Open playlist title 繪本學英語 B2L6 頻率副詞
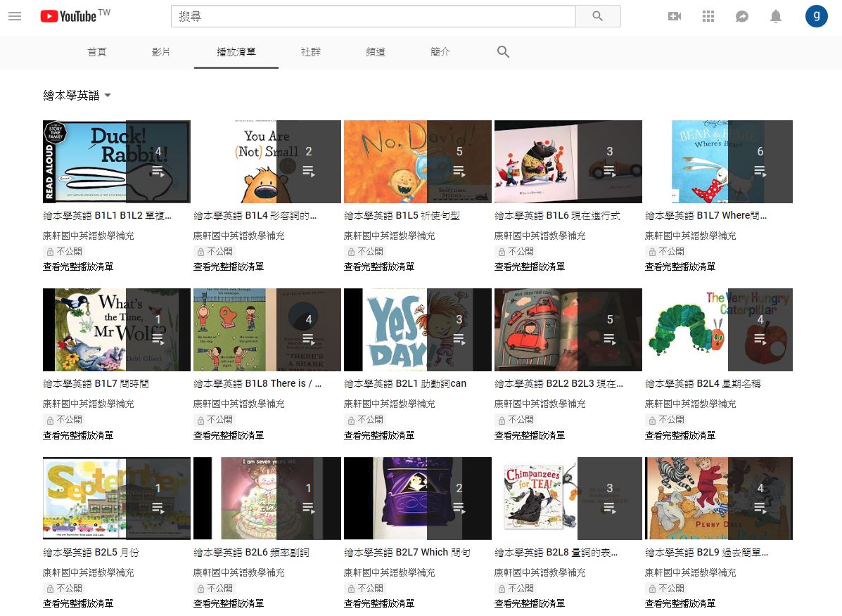The image size is (842, 616). coord(251,552)
